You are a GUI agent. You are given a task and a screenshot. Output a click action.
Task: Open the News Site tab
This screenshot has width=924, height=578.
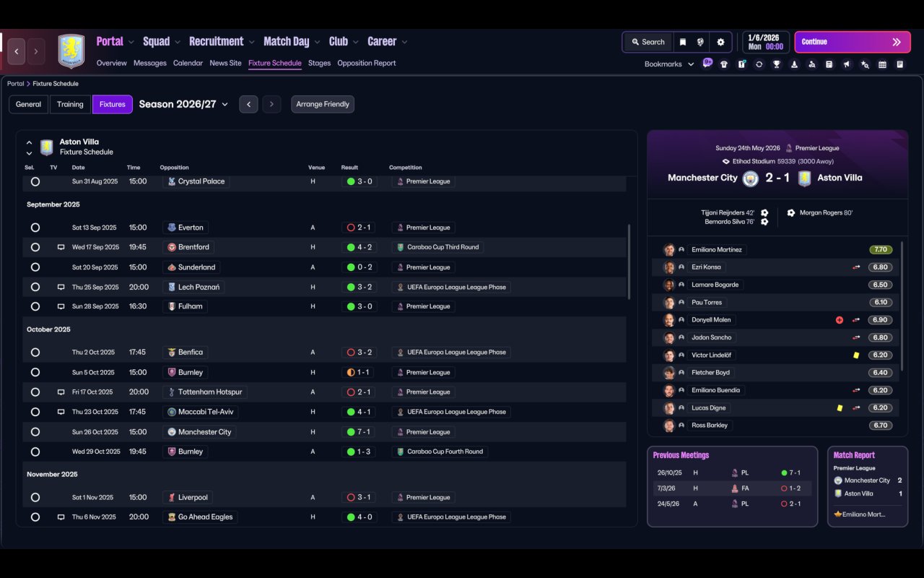(x=225, y=63)
